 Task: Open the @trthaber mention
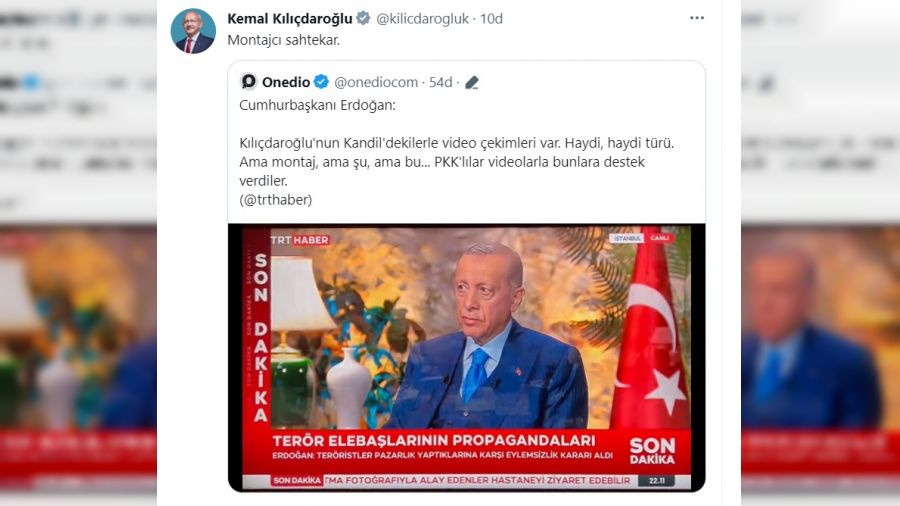coord(276,200)
